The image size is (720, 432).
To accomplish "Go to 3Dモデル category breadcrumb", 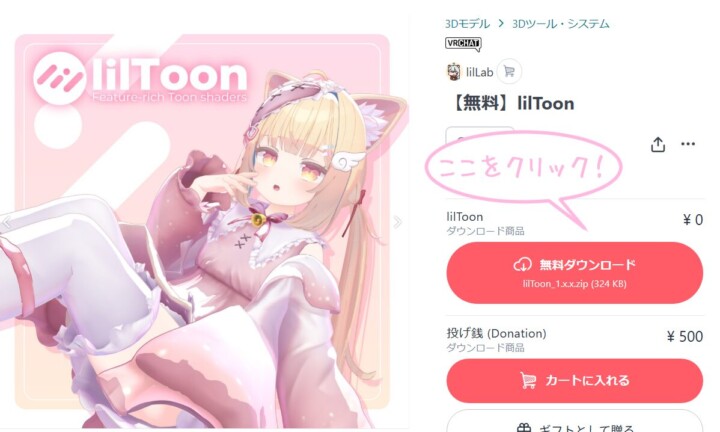I will [x=467, y=23].
